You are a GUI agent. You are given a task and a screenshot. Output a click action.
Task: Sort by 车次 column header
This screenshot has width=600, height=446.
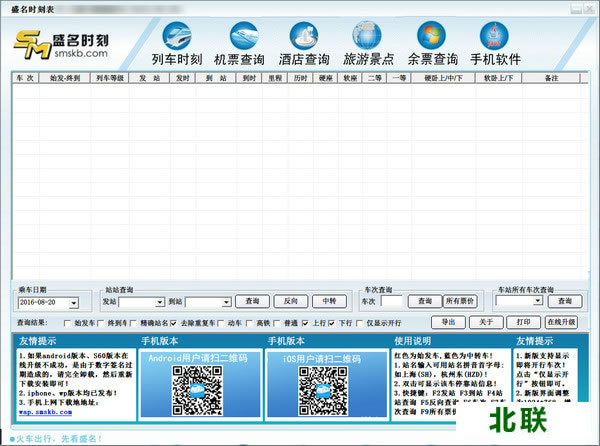tap(25, 76)
